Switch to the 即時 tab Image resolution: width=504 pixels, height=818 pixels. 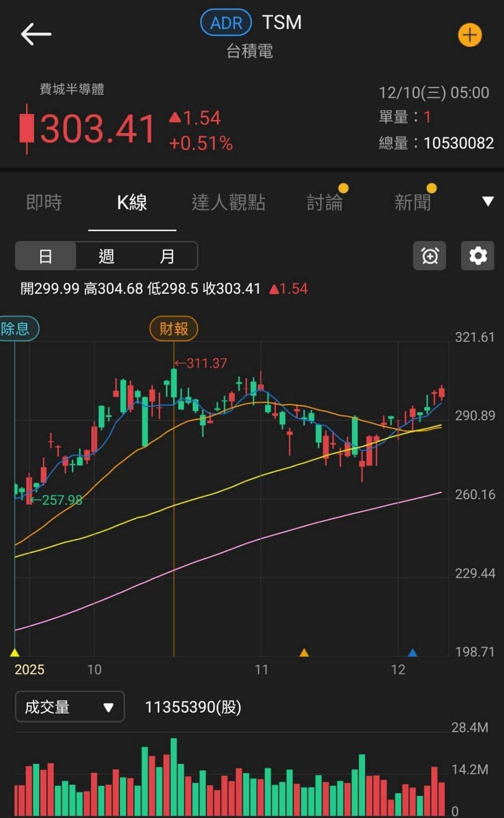(44, 202)
